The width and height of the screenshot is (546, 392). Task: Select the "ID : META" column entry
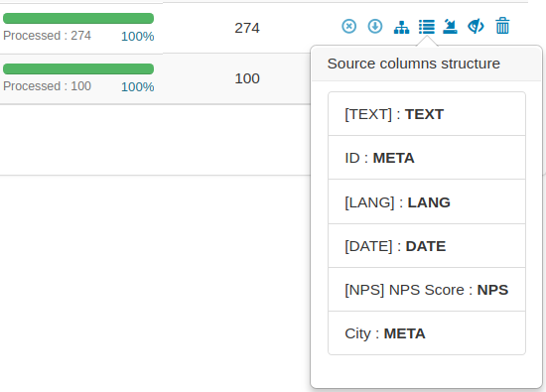click(x=427, y=158)
